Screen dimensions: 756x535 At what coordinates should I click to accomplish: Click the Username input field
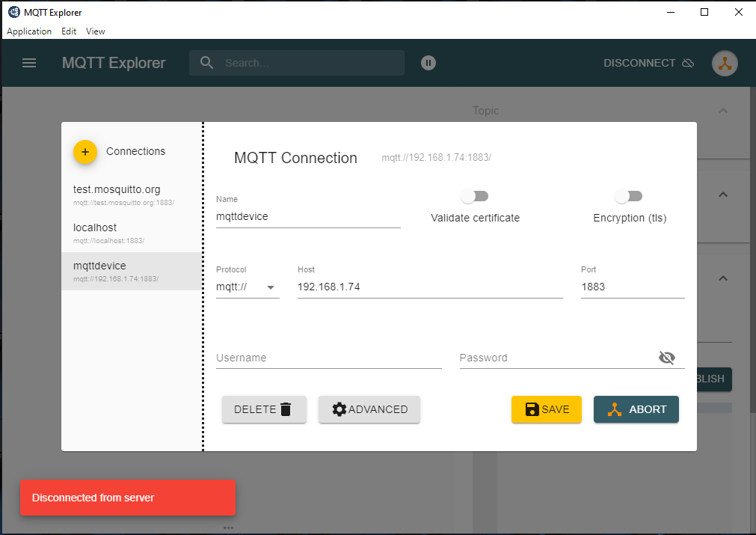tap(329, 358)
